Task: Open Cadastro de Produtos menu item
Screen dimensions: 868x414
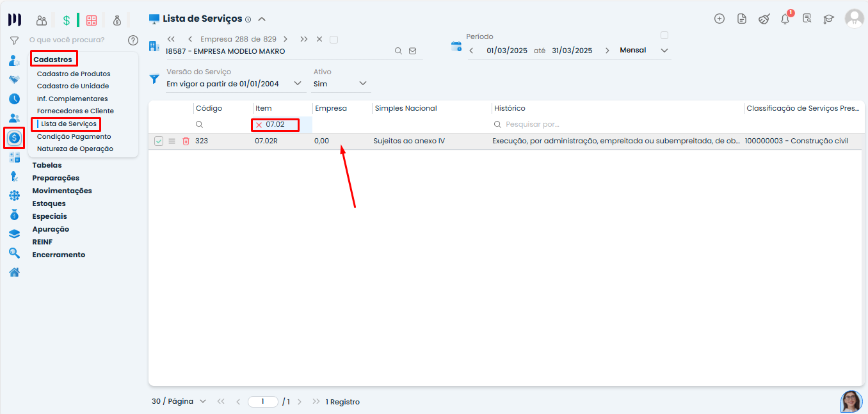Action: point(74,74)
